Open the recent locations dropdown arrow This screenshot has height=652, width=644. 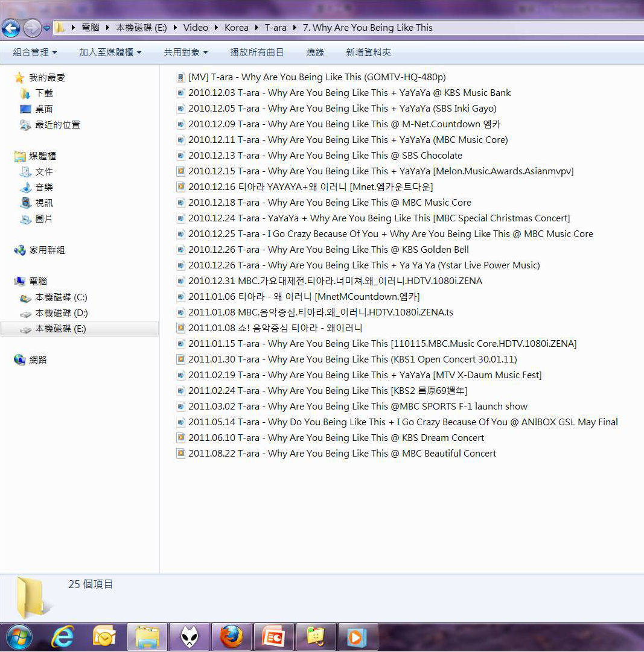click(46, 28)
